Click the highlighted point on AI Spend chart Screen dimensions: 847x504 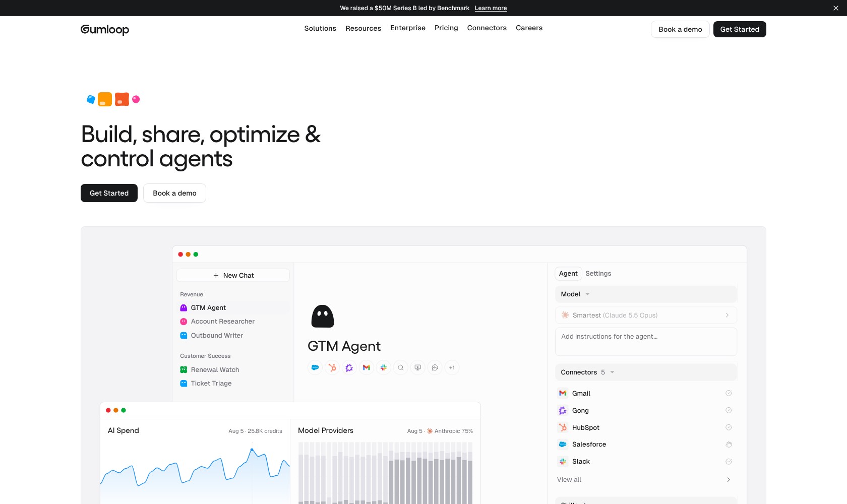252,450
